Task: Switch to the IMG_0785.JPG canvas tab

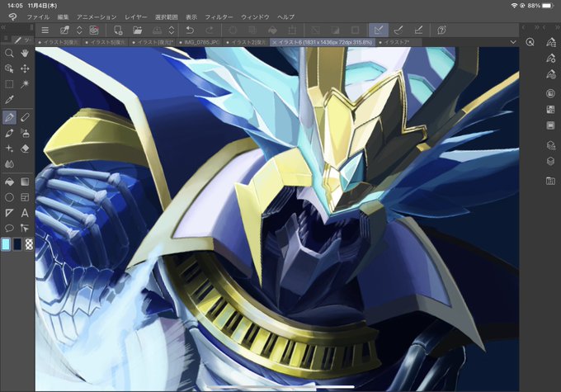Action: (199, 42)
